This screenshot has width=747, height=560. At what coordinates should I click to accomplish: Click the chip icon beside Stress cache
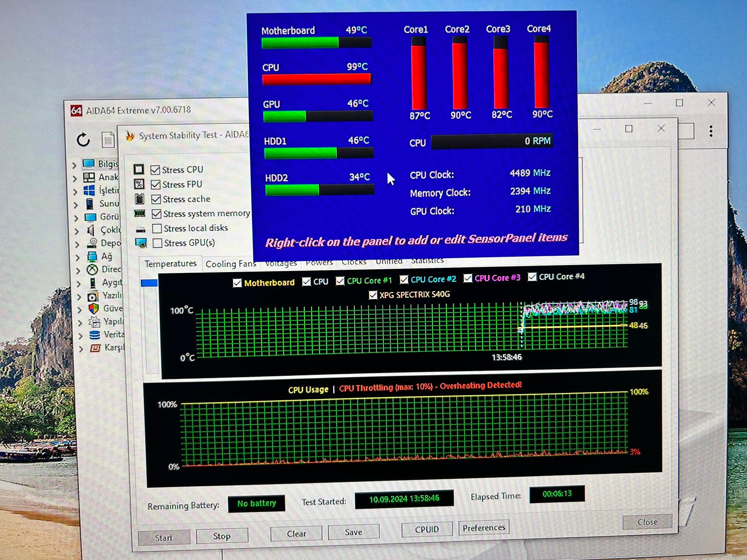click(x=140, y=199)
